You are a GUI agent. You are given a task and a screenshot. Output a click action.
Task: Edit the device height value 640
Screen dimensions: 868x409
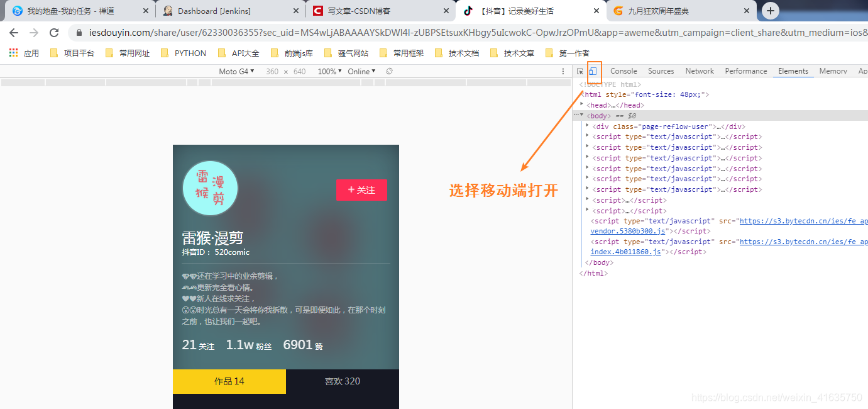tap(299, 71)
